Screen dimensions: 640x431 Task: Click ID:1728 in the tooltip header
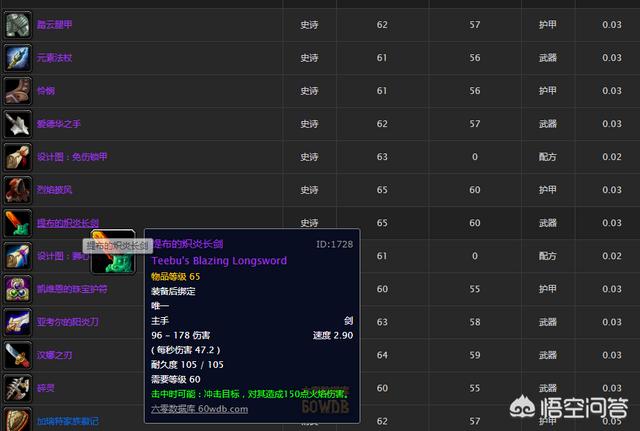[334, 244]
